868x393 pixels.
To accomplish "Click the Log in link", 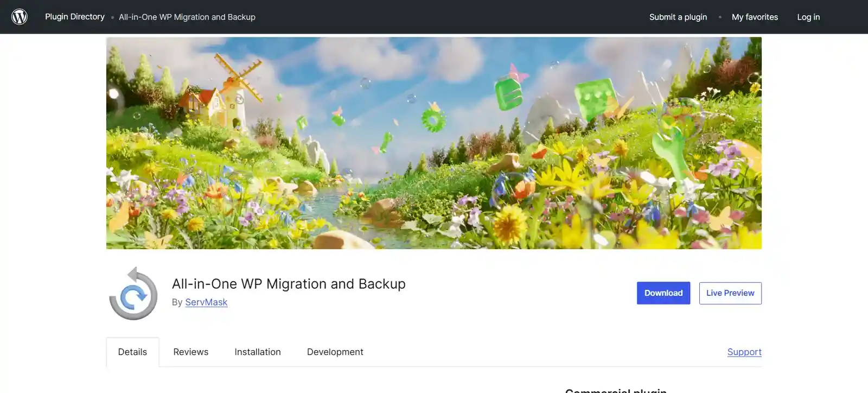I will coord(808,17).
